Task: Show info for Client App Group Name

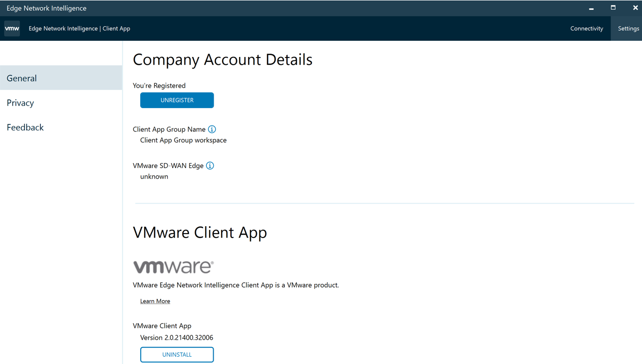Action: coord(212,129)
